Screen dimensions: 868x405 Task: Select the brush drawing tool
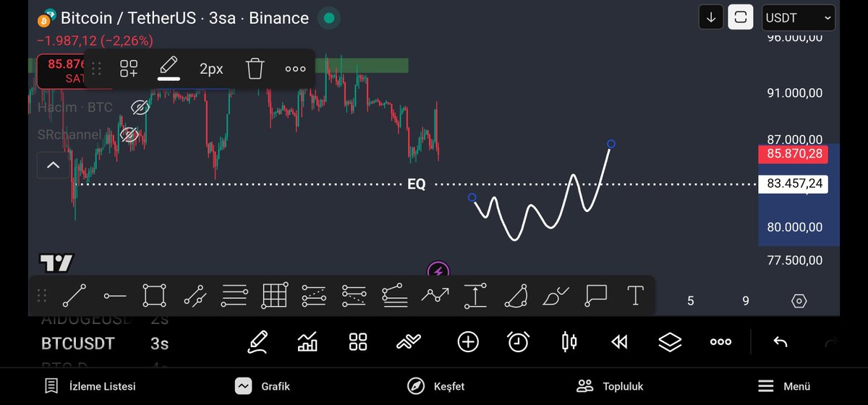(556, 296)
